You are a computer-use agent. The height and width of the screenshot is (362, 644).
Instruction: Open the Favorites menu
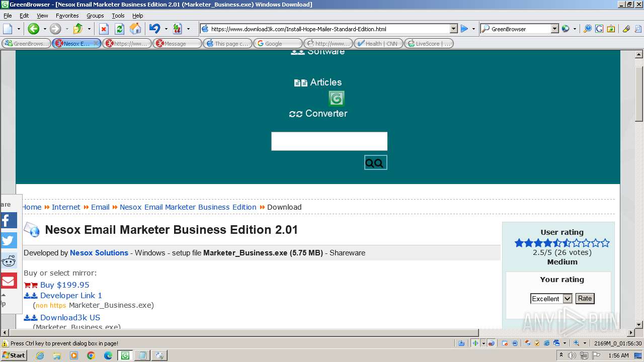tap(67, 16)
